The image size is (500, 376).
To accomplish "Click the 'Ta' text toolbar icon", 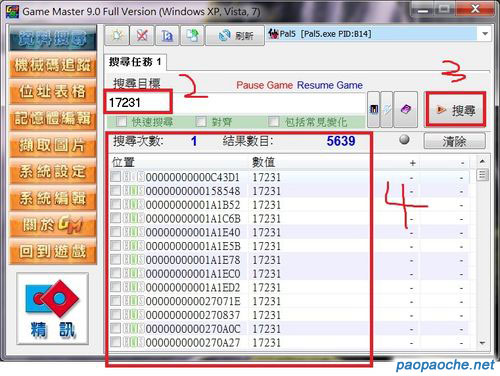I will 167,35.
